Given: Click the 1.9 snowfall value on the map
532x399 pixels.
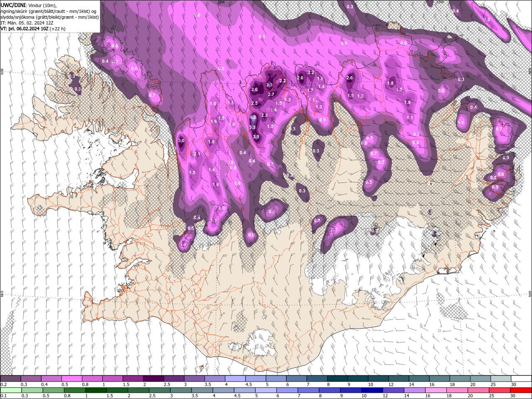Looking at the screenshot, I should [x=350, y=96].
